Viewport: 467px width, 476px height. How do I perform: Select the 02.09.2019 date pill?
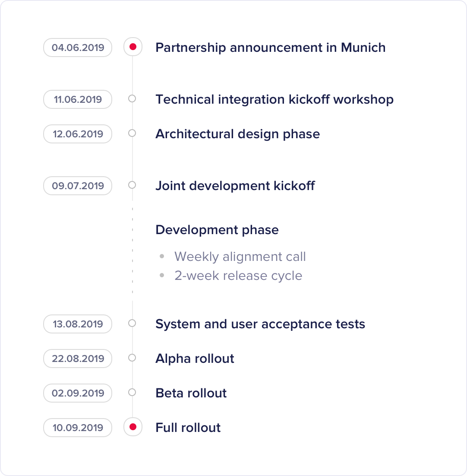coord(78,393)
